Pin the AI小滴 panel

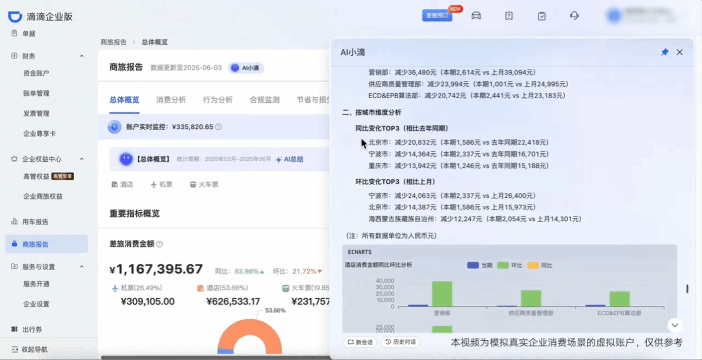point(664,52)
